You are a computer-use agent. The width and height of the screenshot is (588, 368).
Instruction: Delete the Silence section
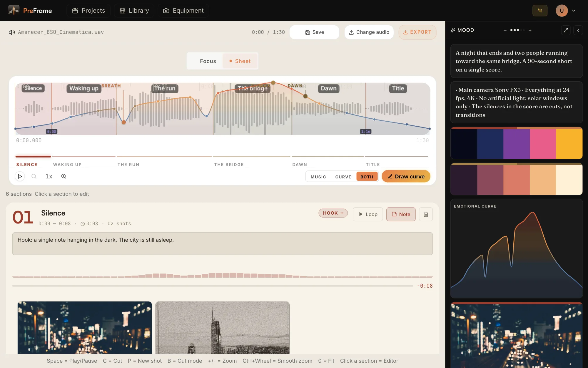[x=426, y=214]
